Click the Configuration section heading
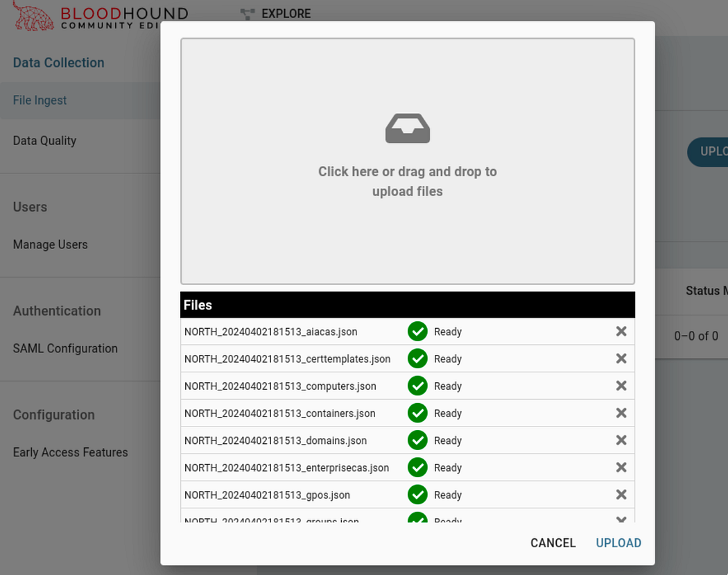728x575 pixels. click(x=54, y=415)
